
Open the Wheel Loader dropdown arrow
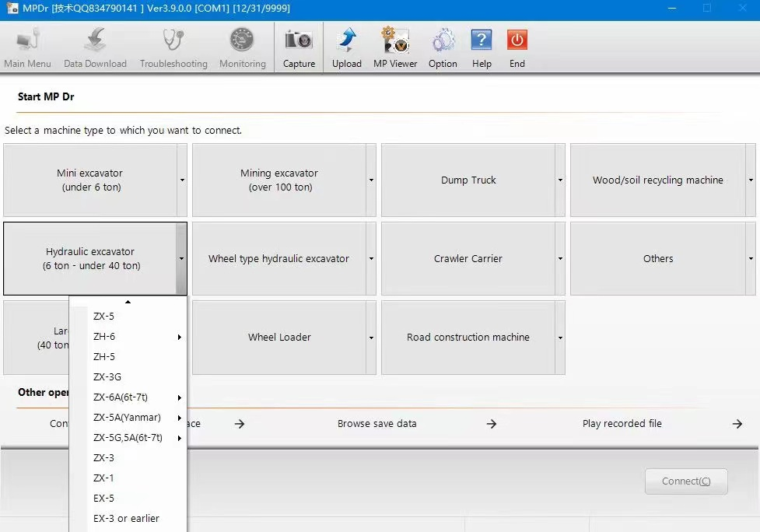tap(371, 338)
